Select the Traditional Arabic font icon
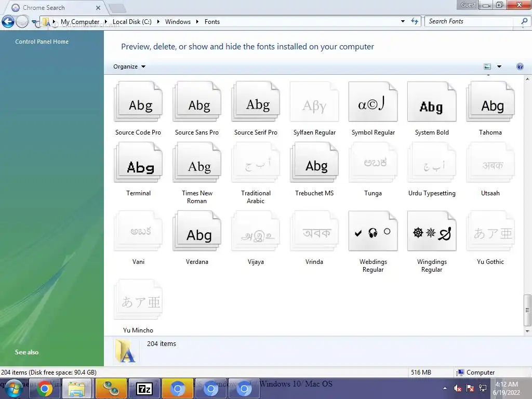 click(x=256, y=162)
